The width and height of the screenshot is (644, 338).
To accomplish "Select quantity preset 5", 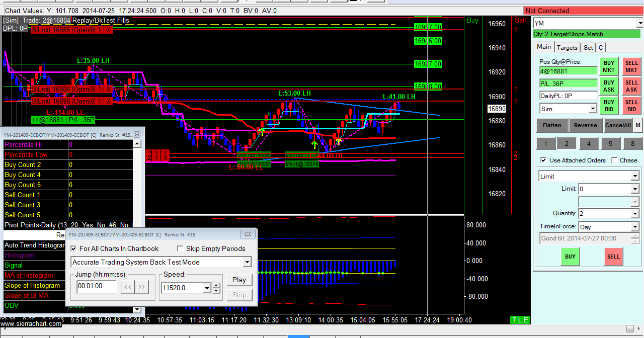I will pyautogui.click(x=610, y=143).
